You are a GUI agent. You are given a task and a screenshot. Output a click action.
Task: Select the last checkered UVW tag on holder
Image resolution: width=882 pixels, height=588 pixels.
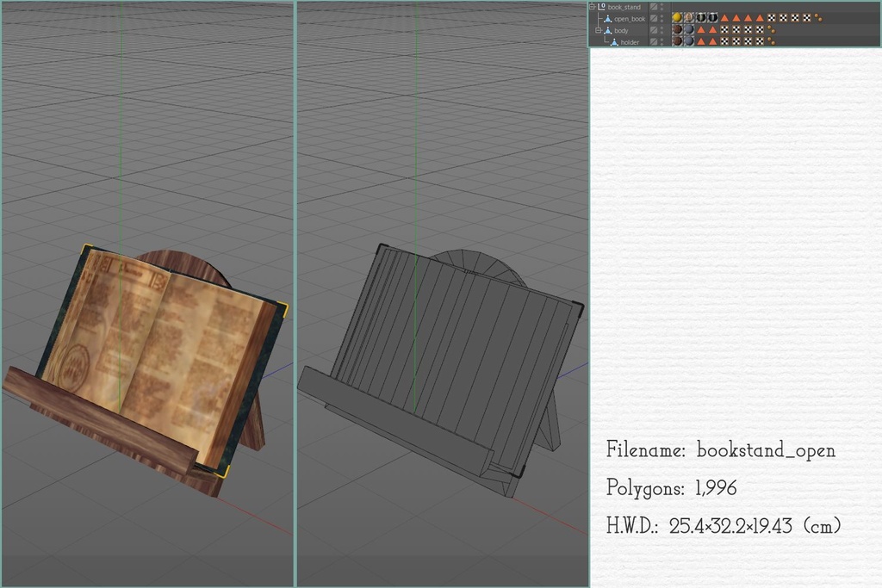[x=760, y=41]
